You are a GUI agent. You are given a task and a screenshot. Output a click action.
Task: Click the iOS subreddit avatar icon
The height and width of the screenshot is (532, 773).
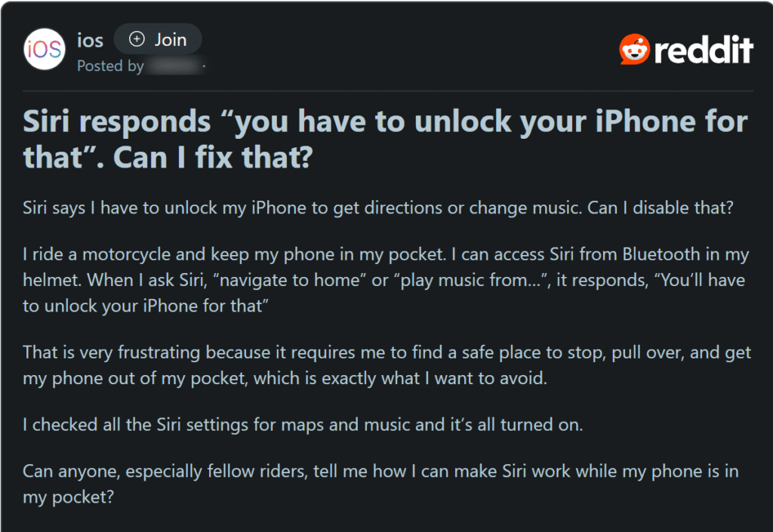pyautogui.click(x=45, y=49)
